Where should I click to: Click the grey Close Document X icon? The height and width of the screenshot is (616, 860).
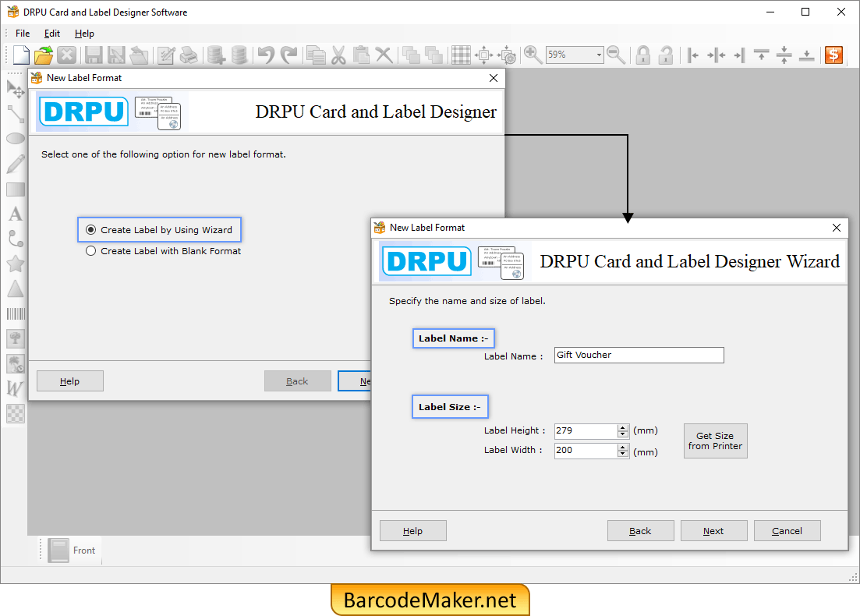coord(67,55)
